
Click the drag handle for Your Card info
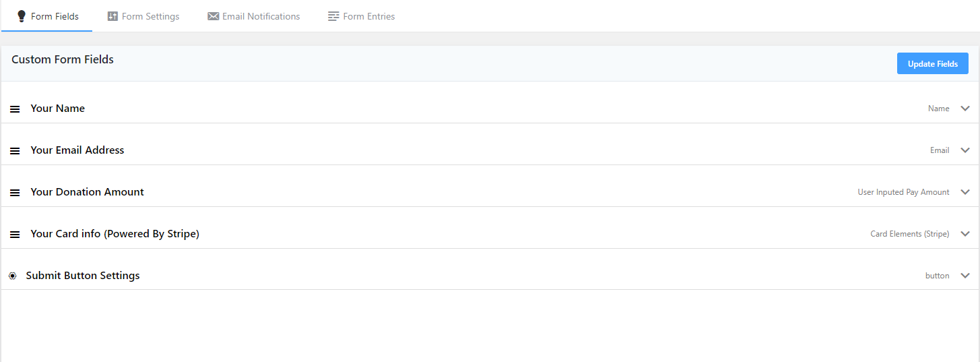[x=15, y=235]
